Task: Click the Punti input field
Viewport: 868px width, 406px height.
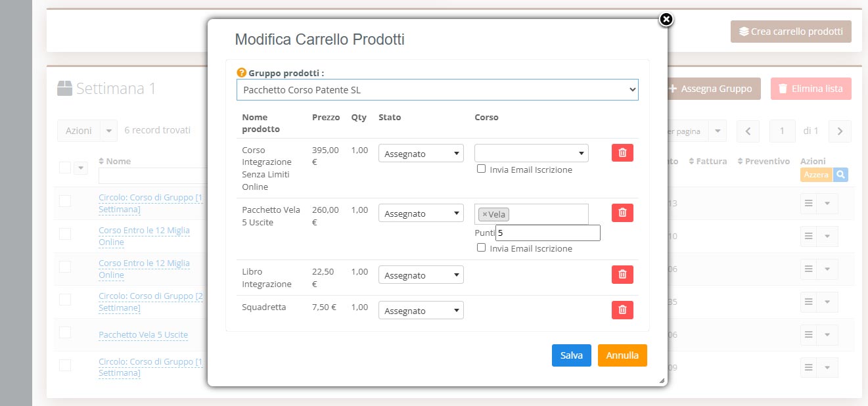Action: coord(547,233)
